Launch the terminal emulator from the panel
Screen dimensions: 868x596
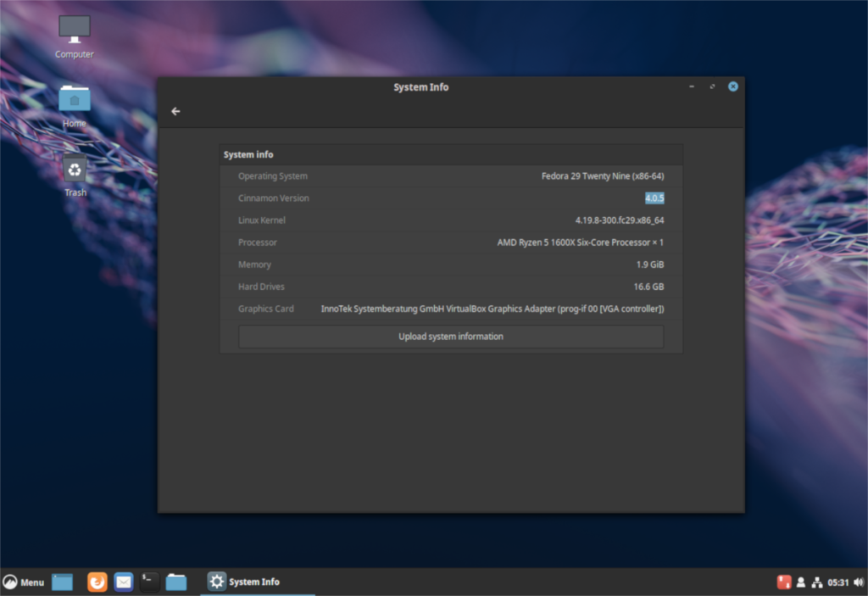tap(149, 582)
